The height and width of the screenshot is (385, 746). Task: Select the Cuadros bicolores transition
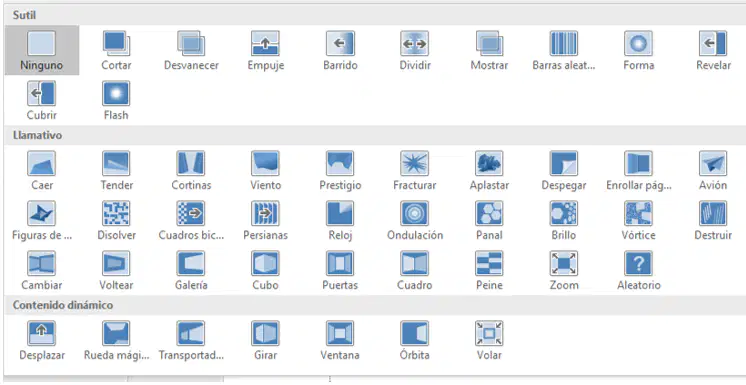click(191, 220)
